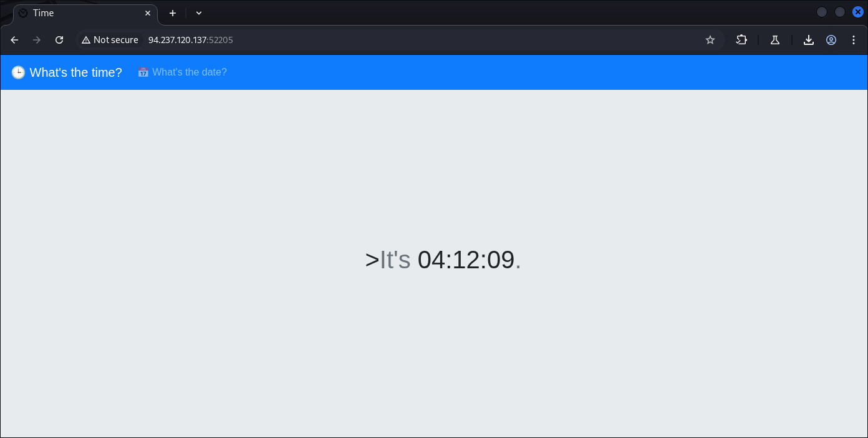The image size is (868, 438).
Task: Click the clock emoji in navbar
Action: (18, 72)
